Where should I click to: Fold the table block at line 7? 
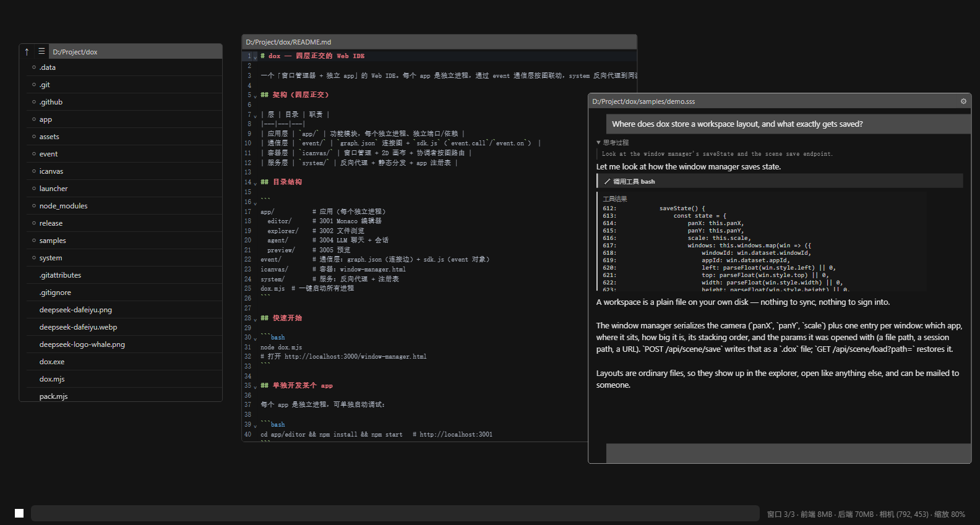point(255,116)
